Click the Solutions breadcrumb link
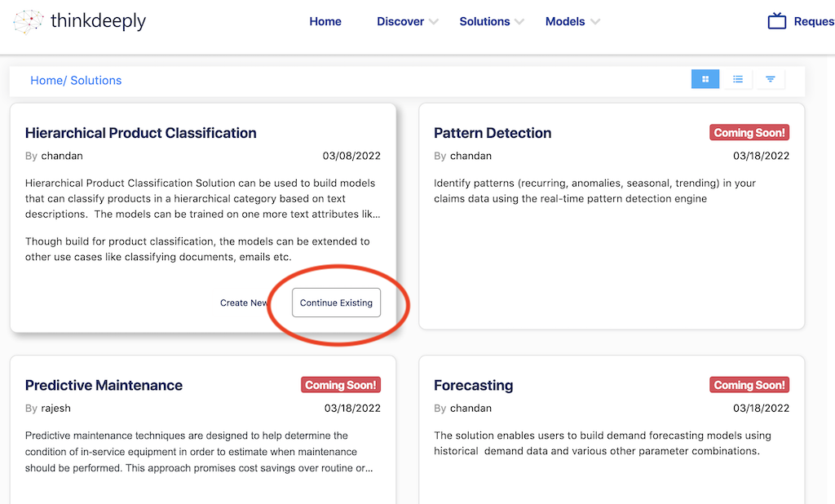835x504 pixels. pos(96,80)
